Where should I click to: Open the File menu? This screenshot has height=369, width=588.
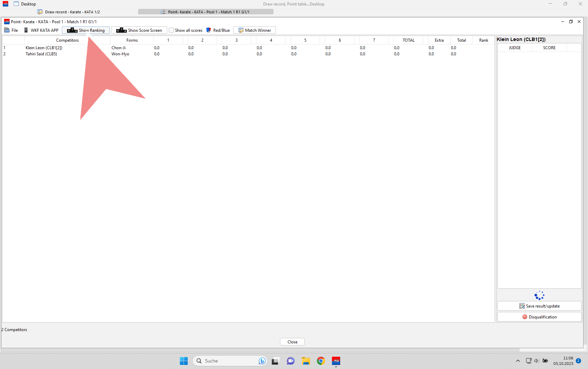(11, 30)
